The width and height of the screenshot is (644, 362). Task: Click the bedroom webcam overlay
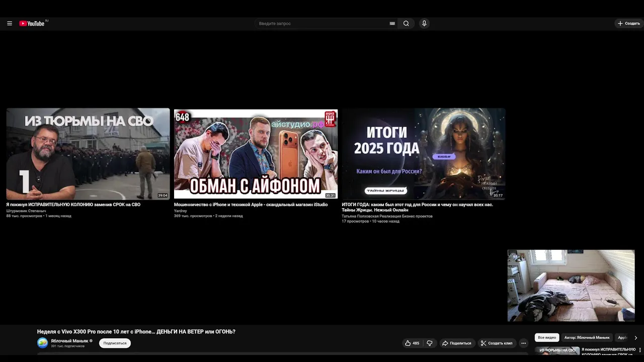[571, 286]
